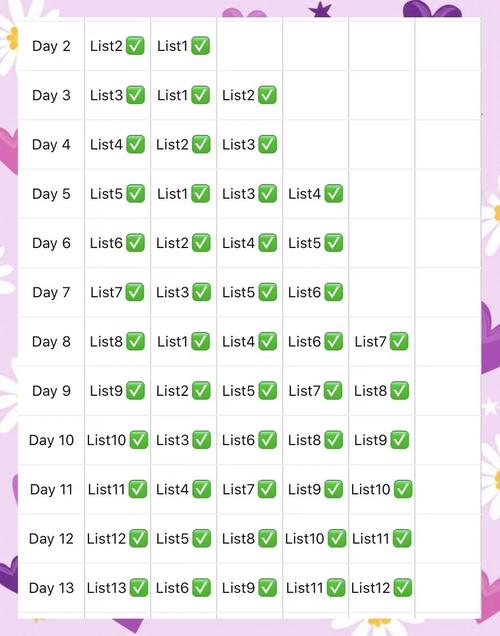The width and height of the screenshot is (500, 636).
Task: Select List2 text in Day 9 row
Action: (172, 391)
